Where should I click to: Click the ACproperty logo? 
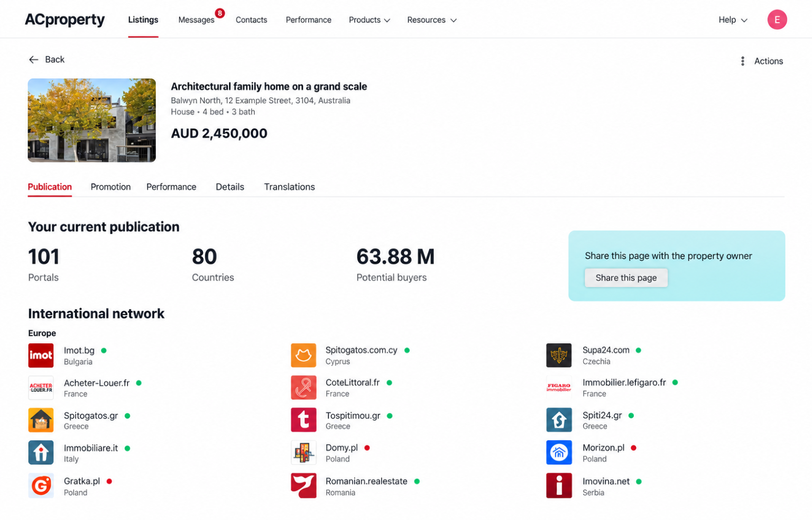65,20
